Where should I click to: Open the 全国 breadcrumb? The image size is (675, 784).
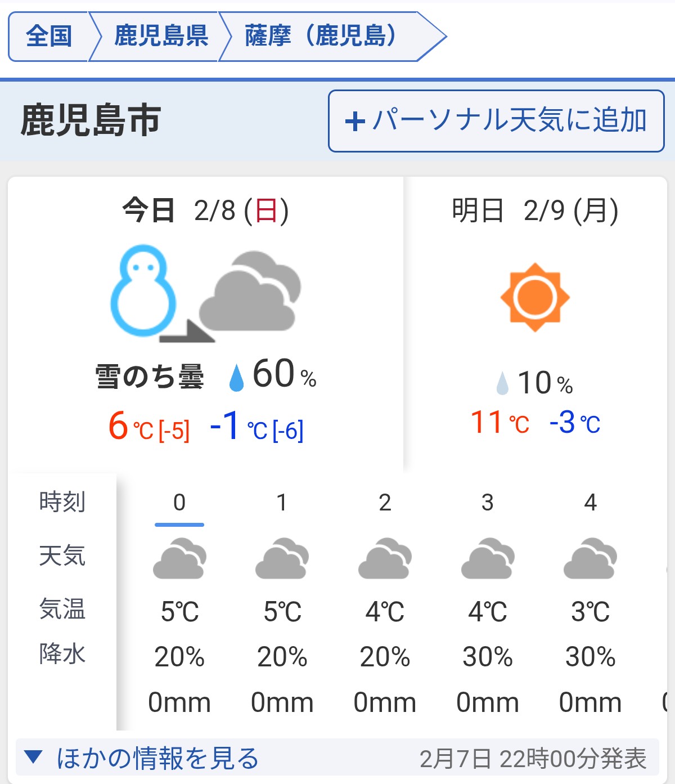pos(49,37)
